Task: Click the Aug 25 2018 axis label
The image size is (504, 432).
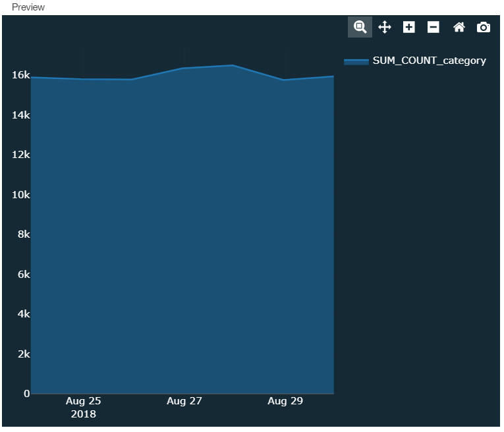Action: (x=83, y=407)
